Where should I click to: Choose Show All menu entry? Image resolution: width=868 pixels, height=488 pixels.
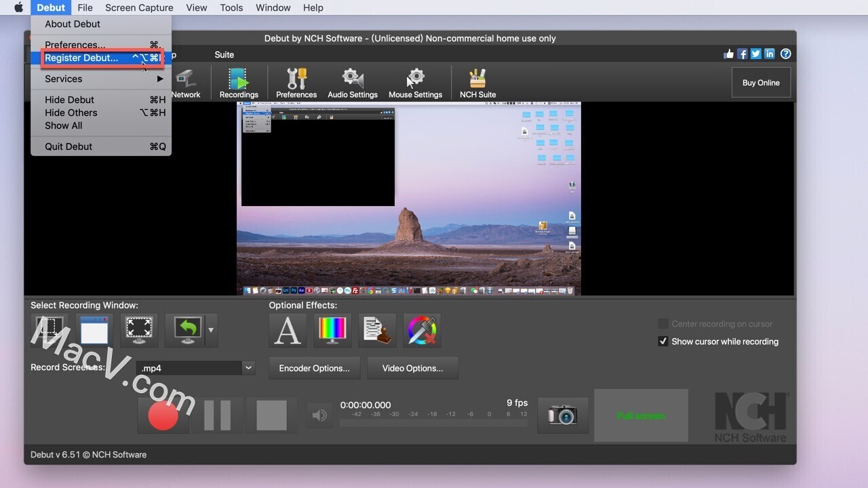click(101, 125)
